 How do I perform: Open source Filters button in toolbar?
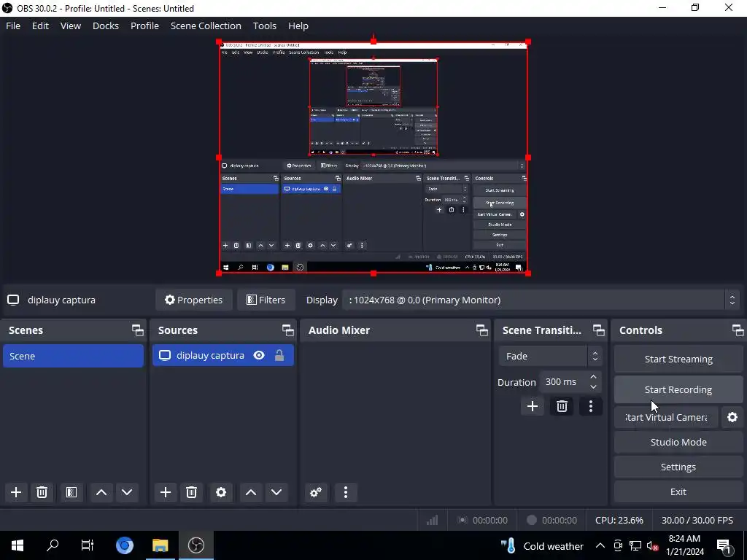(x=266, y=300)
